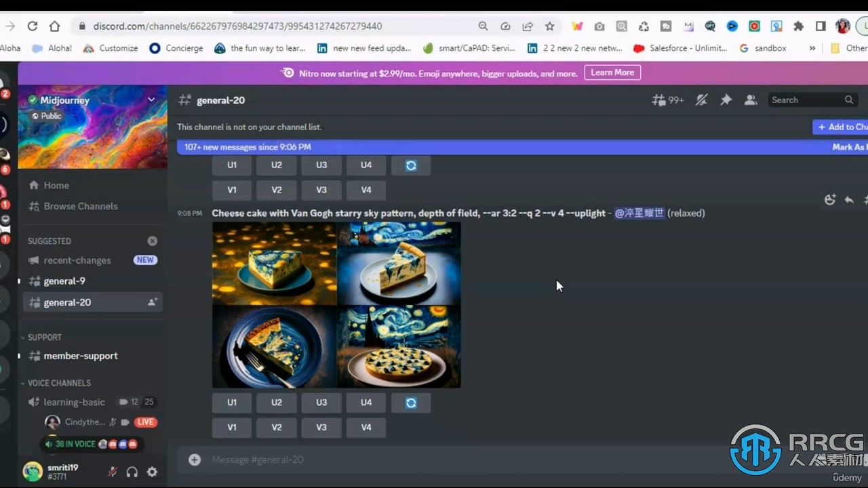The height and width of the screenshot is (488, 868).
Task: Toggle microphone mute in user panel
Action: pyautogui.click(x=113, y=472)
